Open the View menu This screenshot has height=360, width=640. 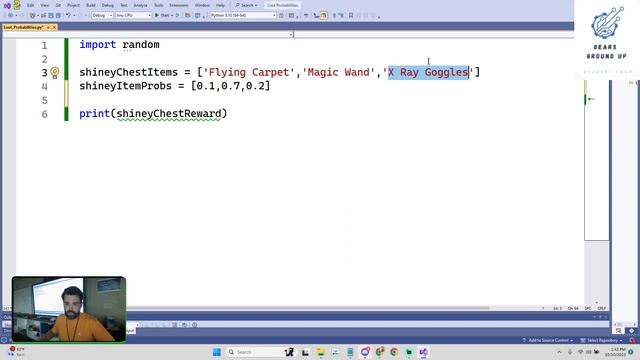tap(44, 5)
